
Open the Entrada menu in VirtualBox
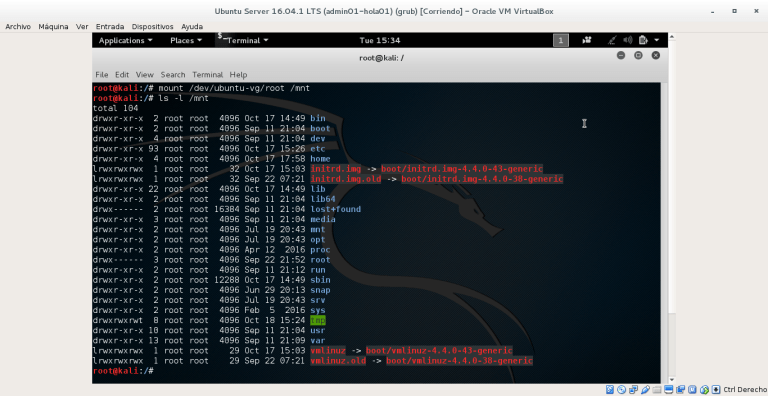tap(110, 26)
